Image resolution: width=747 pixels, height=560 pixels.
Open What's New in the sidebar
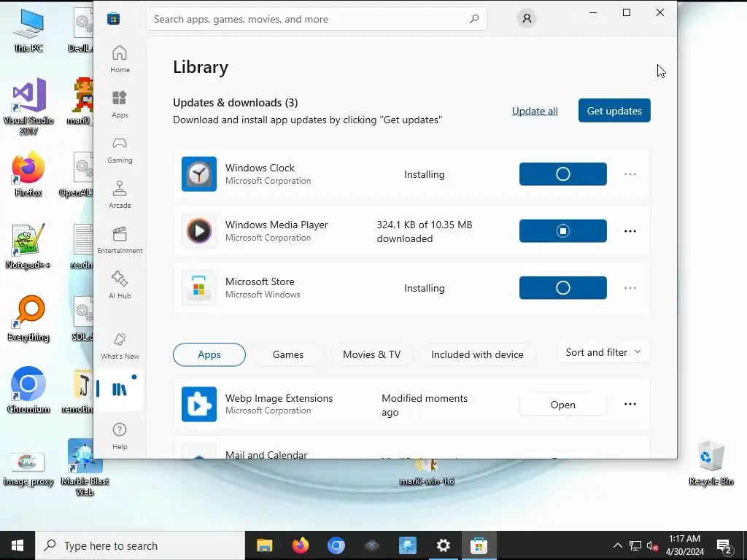pyautogui.click(x=120, y=346)
